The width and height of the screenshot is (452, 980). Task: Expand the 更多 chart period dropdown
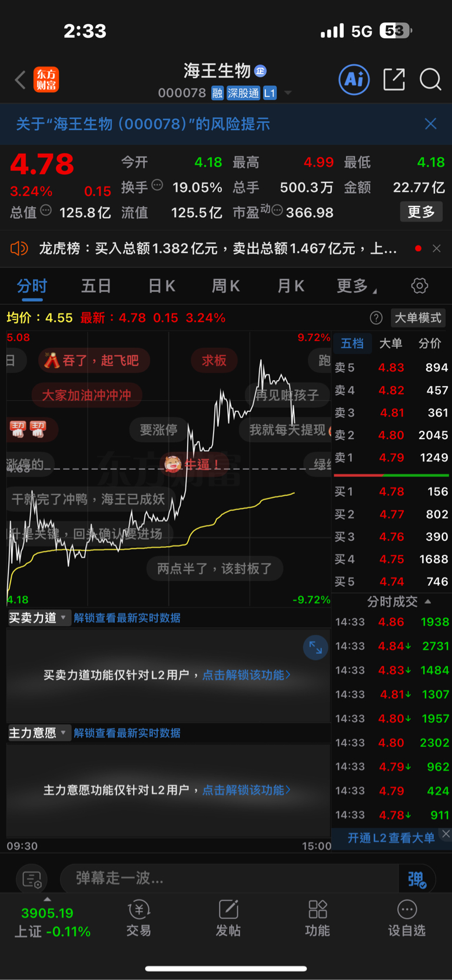[x=357, y=286]
